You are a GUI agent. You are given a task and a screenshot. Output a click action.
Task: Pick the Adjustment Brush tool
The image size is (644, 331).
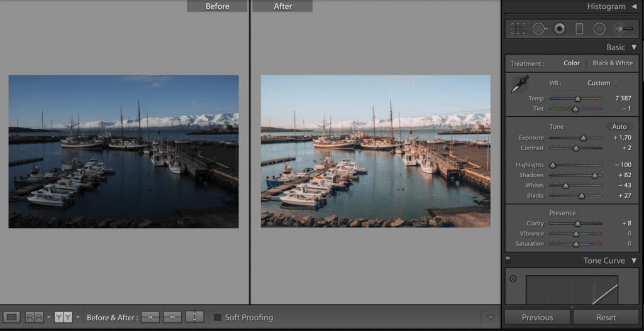click(623, 28)
